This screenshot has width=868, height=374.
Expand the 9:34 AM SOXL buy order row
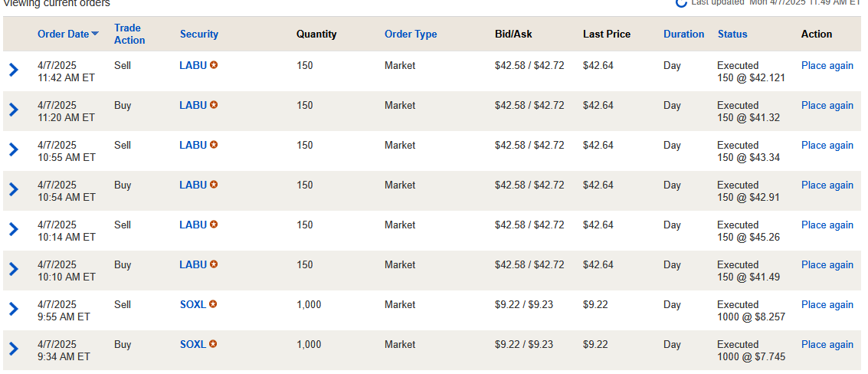point(13,349)
